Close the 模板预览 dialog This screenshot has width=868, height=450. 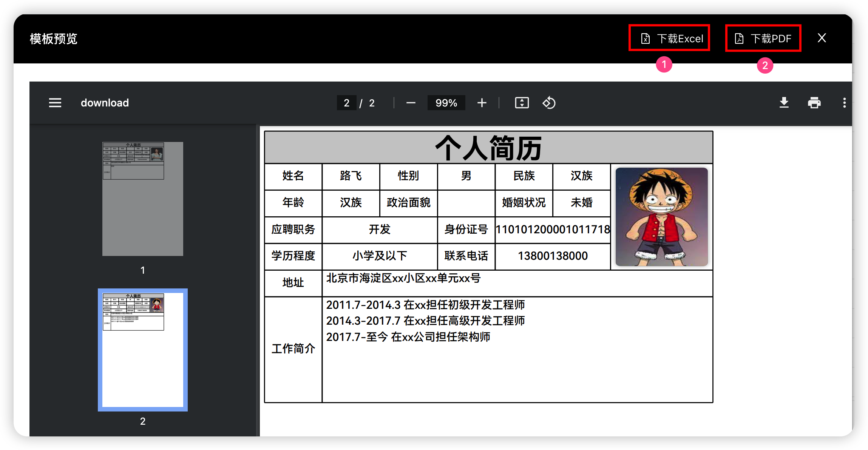822,38
